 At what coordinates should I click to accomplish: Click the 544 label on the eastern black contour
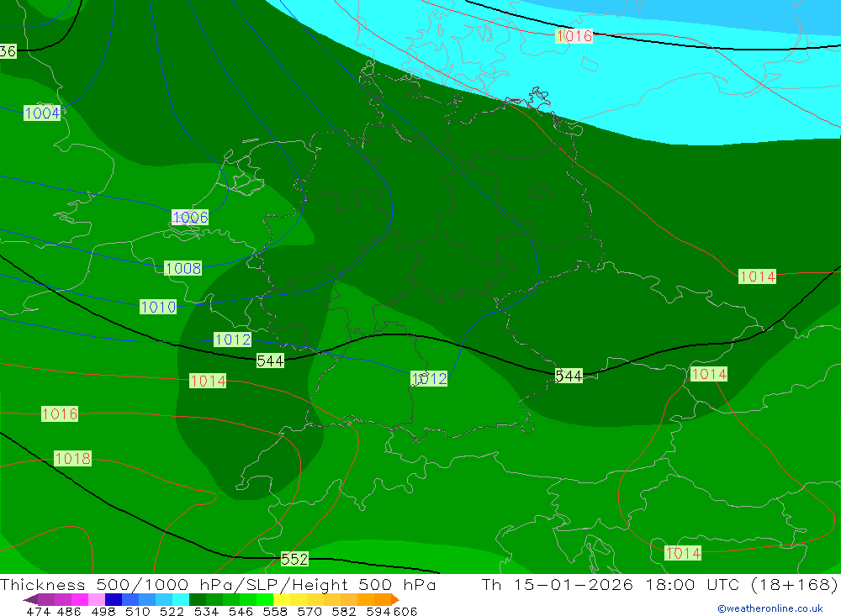click(569, 376)
